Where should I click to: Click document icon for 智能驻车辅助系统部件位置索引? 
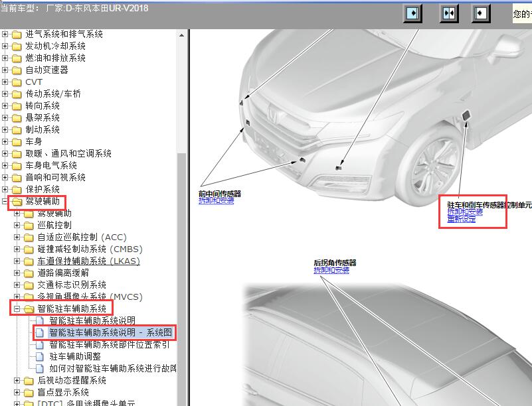[40, 345]
